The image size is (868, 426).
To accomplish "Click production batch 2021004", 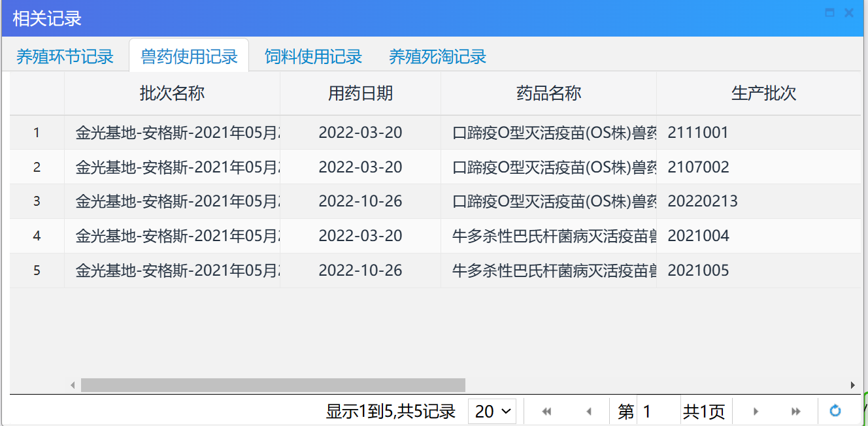I will coord(698,236).
